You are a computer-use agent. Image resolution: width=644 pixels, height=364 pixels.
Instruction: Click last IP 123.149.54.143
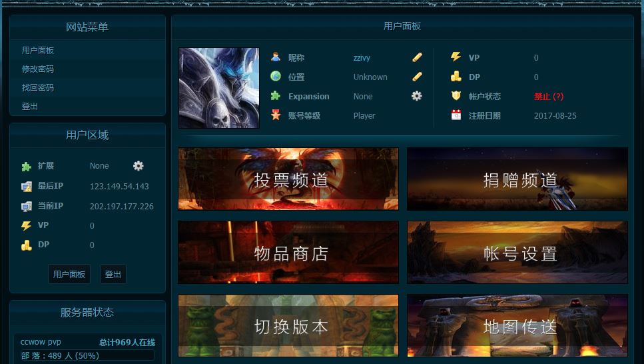coord(119,186)
